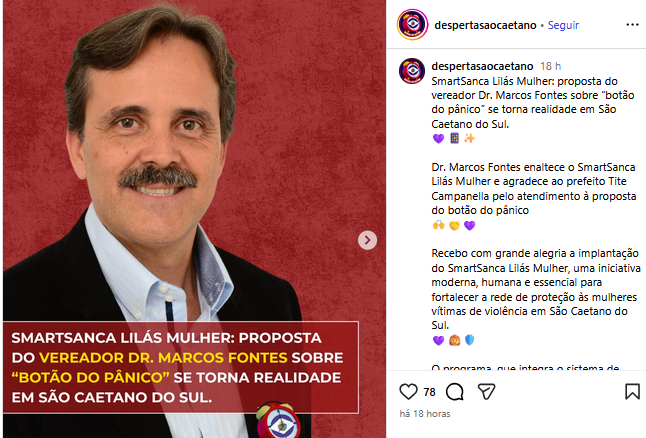
Task: Open the three-dot more options menu
Action: (632, 25)
